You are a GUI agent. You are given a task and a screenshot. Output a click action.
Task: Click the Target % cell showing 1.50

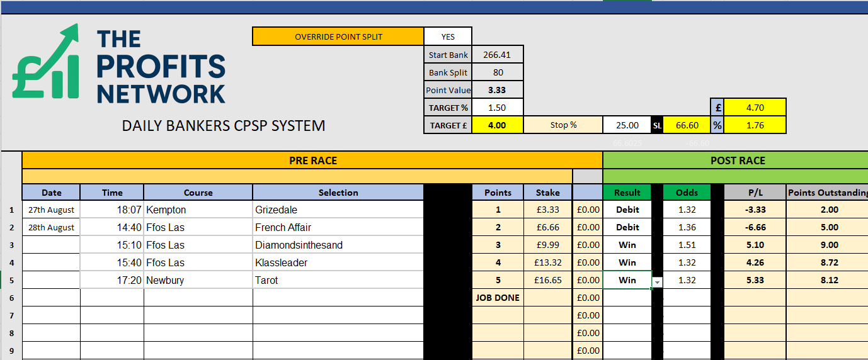pos(497,108)
